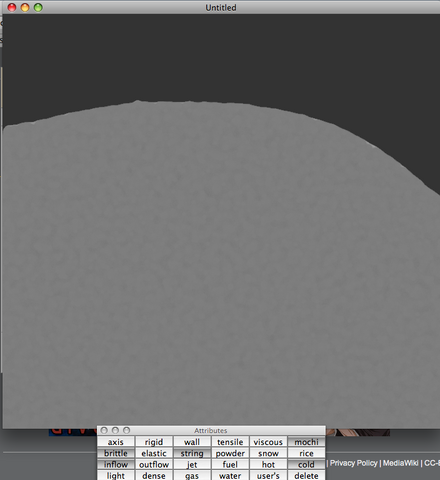Select the water attribute
Image resolution: width=440 pixels, height=480 pixels.
pos(230,475)
